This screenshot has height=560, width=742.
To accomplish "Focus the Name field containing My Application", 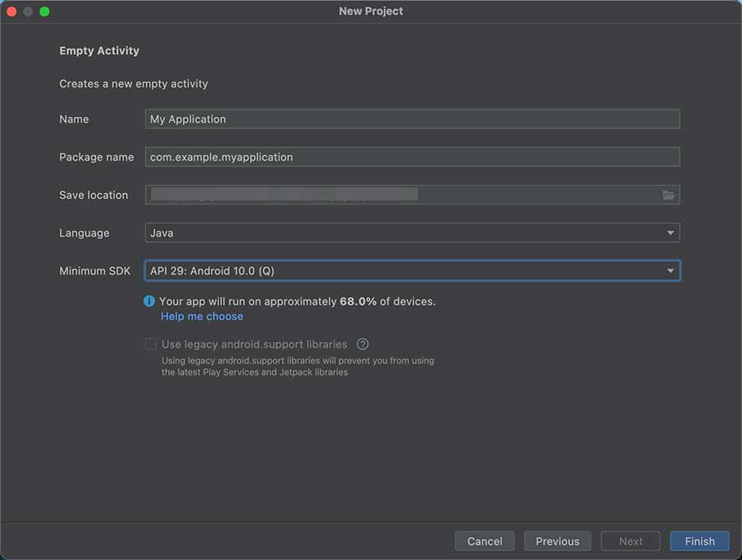I will 412,119.
